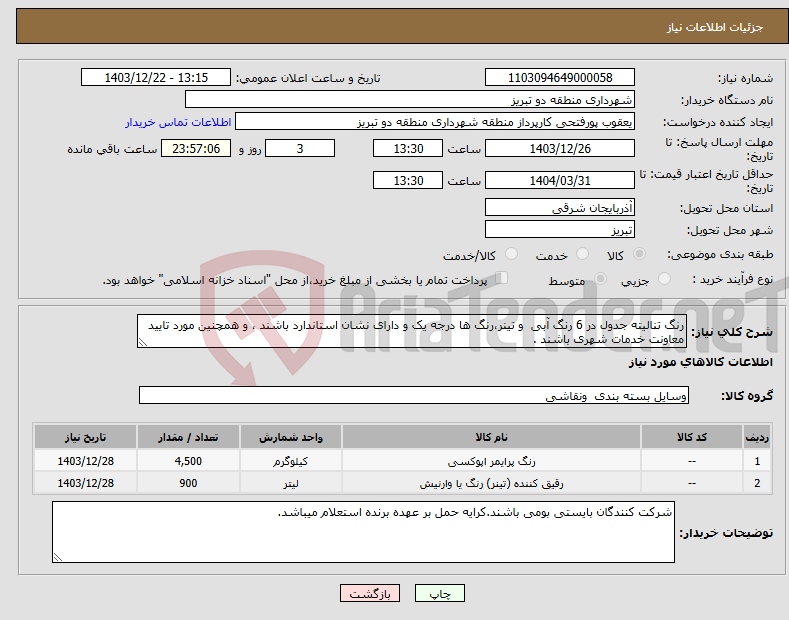Viewport: 789px width, 620px height.
Task: Click the response deadline date 1403/12/26
Action: [x=560, y=148]
